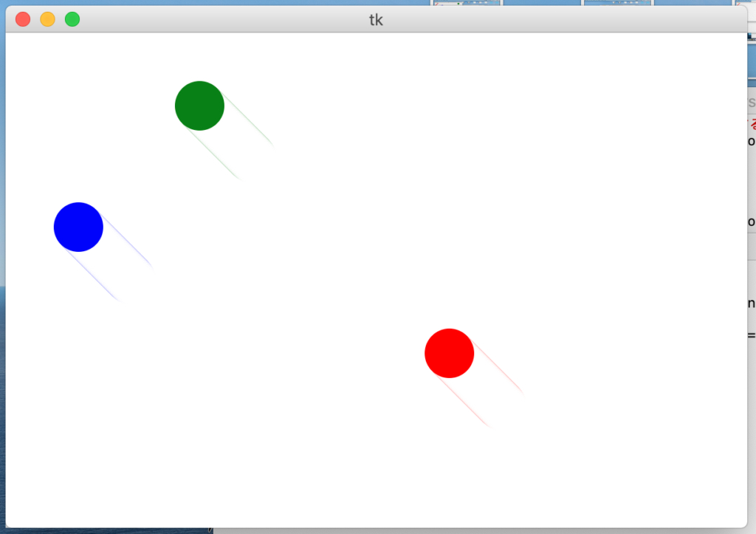Minimize the tk window with yellow button

click(x=48, y=19)
